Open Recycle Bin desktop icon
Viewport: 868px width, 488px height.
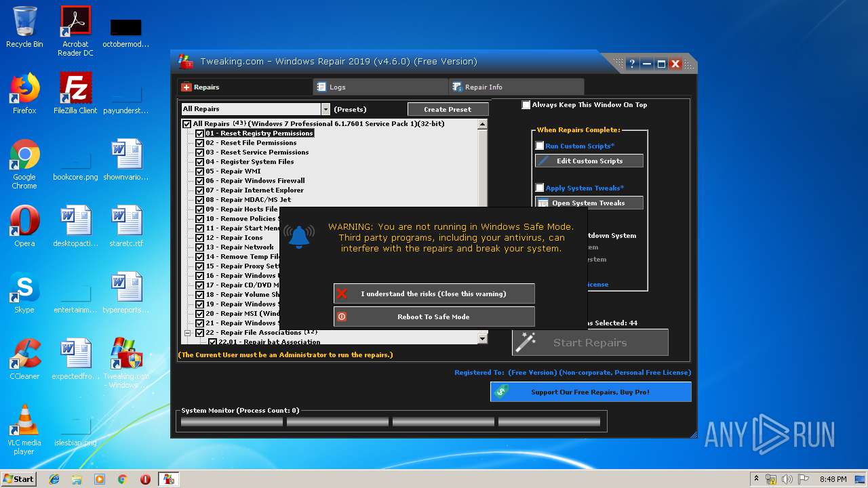[x=24, y=27]
